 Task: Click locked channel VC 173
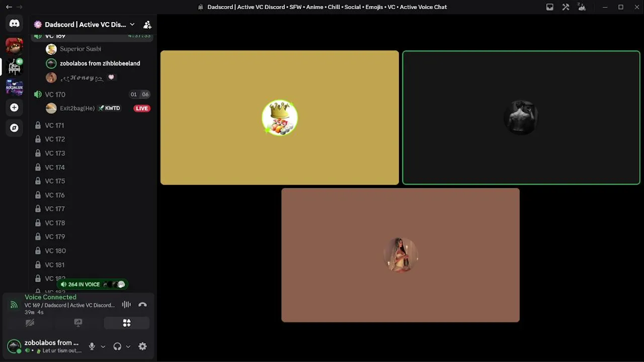[x=92, y=153]
